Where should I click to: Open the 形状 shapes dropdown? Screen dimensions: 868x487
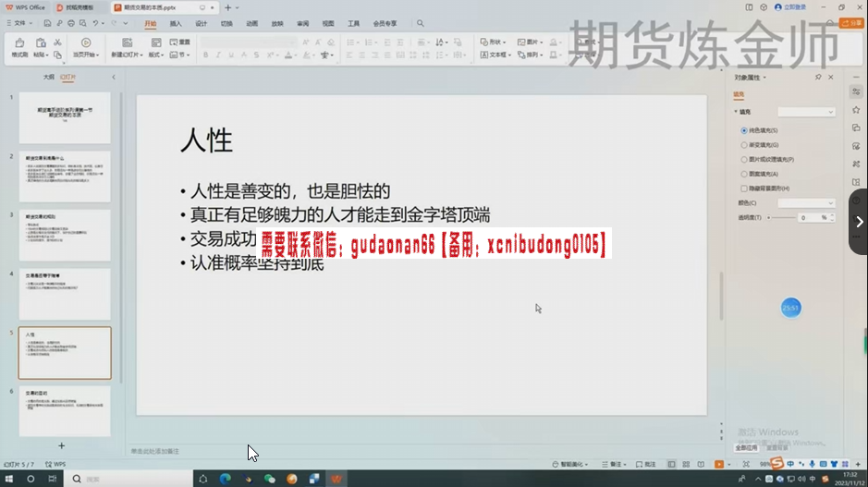point(494,42)
